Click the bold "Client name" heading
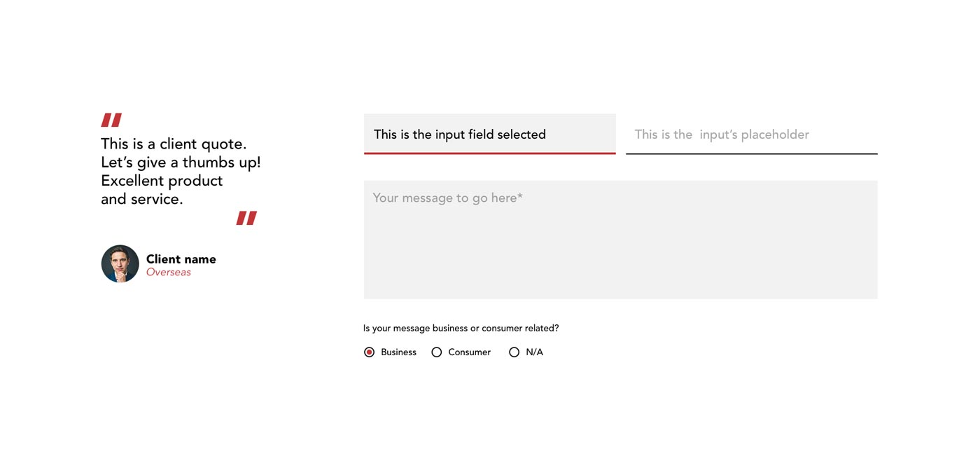The width and height of the screenshot is (980, 454). point(181,259)
